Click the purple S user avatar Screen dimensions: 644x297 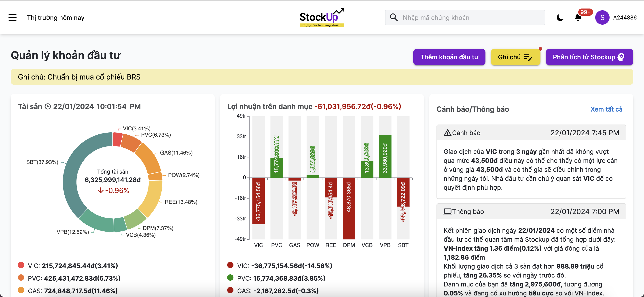point(602,17)
